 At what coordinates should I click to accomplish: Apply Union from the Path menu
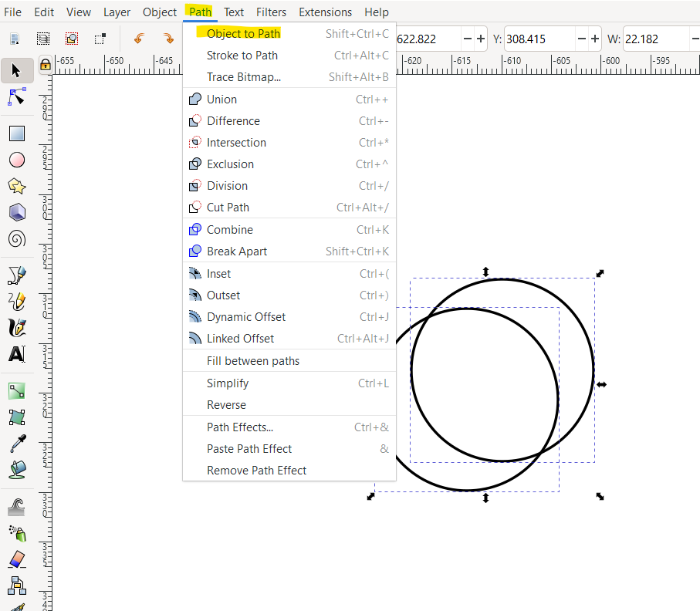[221, 99]
